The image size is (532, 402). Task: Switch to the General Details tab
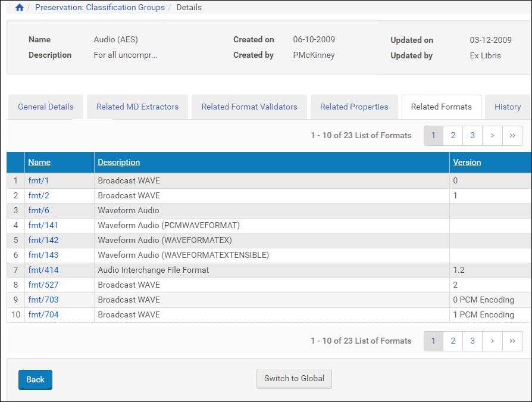tap(46, 107)
